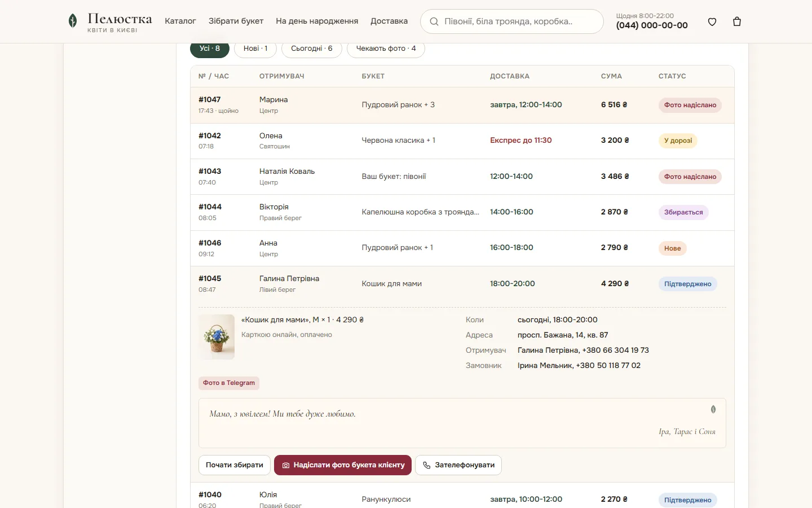Click the СУМА column header

tap(611, 76)
